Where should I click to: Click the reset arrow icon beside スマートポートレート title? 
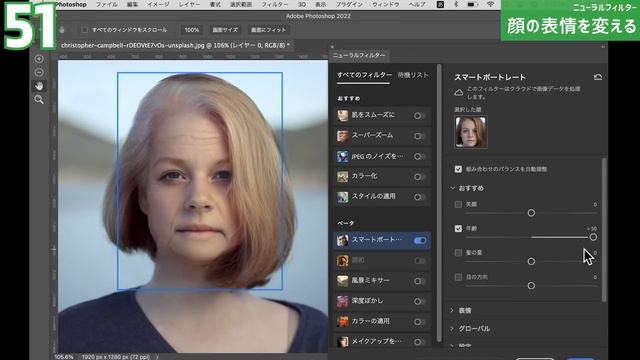(x=598, y=77)
